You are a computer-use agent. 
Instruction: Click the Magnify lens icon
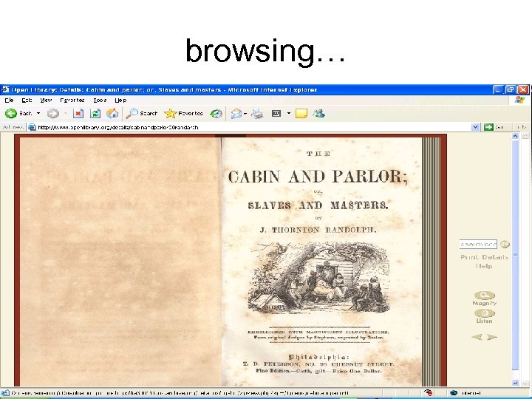point(485,295)
